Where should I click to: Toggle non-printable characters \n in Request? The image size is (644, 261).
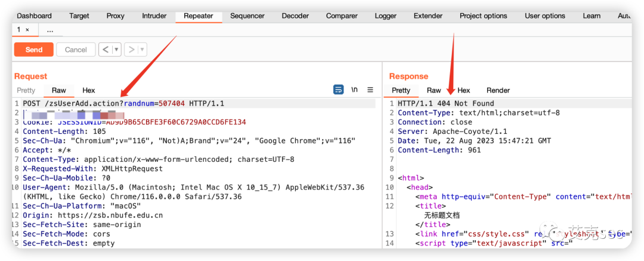[354, 90]
